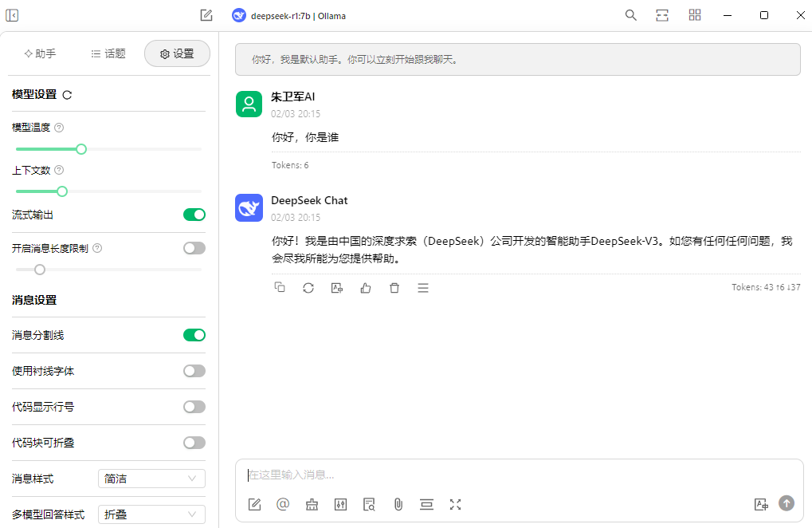Open the settings sliders icon in input toolbar
Image resolution: width=812 pixels, height=528 pixels.
(x=340, y=504)
